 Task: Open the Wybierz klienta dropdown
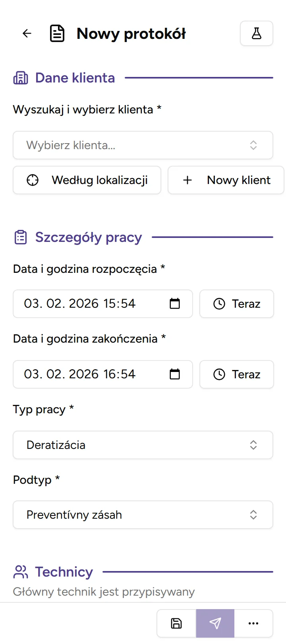tap(143, 145)
